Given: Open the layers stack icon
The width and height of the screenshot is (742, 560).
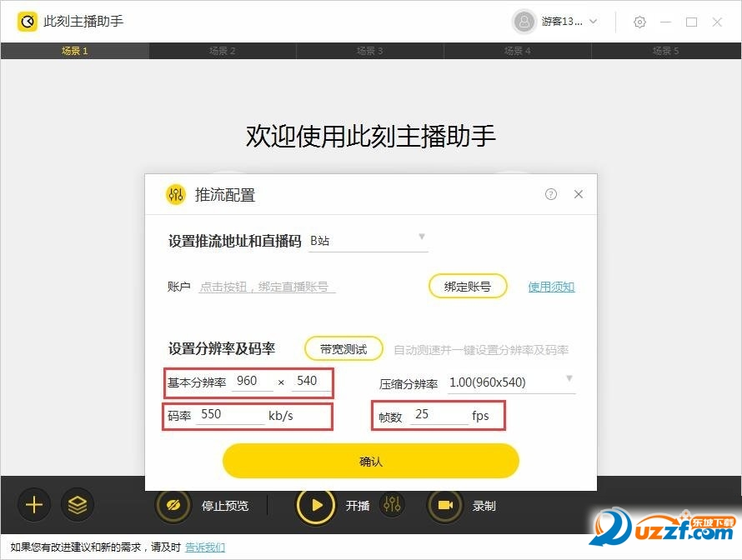Looking at the screenshot, I should point(78,505).
